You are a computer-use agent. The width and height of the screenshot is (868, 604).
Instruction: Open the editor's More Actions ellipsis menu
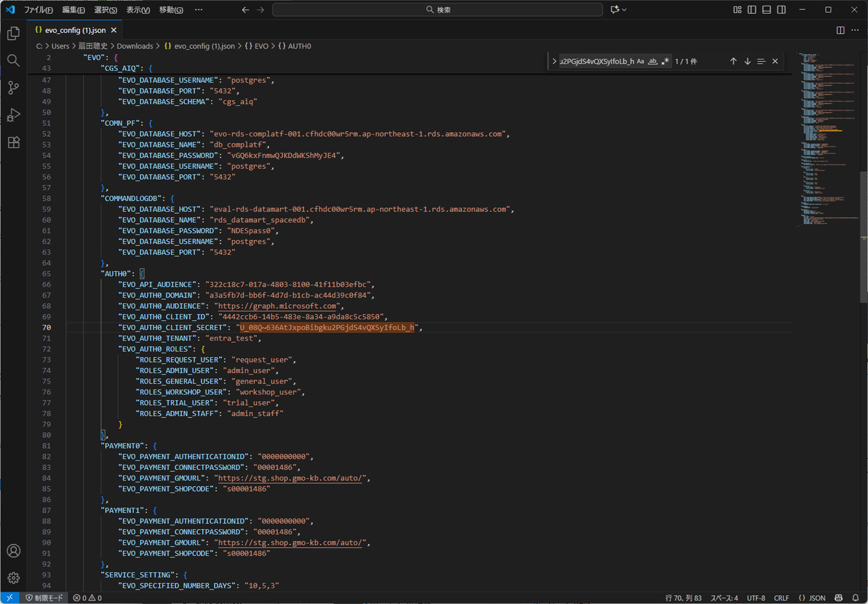point(855,30)
